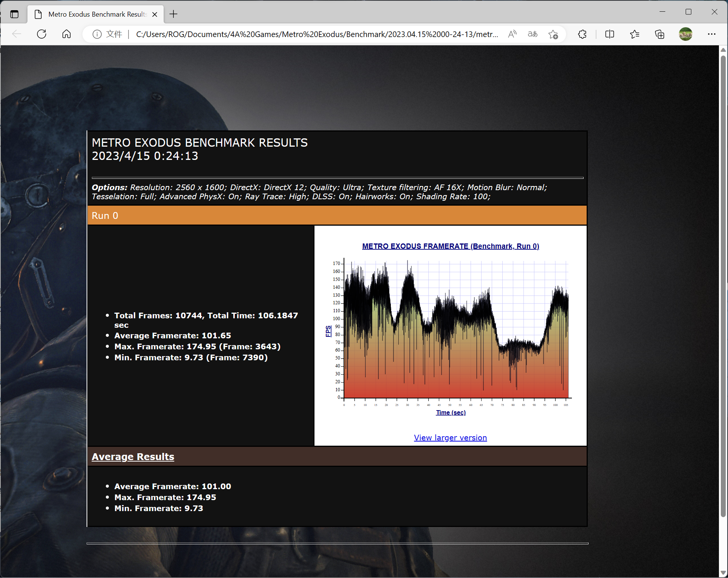Click Min. Framerate: 9.73 (Frame: 7390)
This screenshot has width=728, height=578.
coord(191,357)
